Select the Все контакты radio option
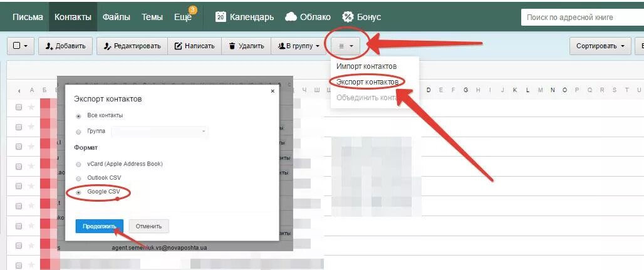The width and height of the screenshot is (644, 270). [x=78, y=116]
